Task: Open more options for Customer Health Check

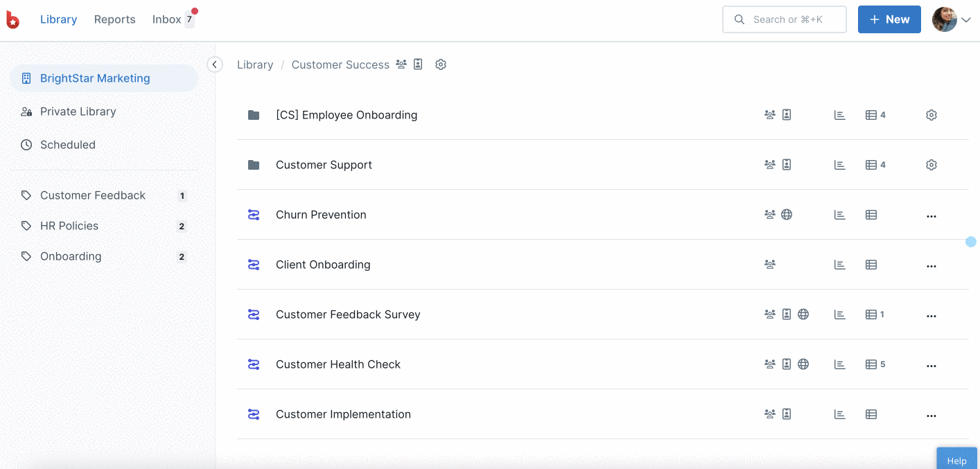Action: 931,366
